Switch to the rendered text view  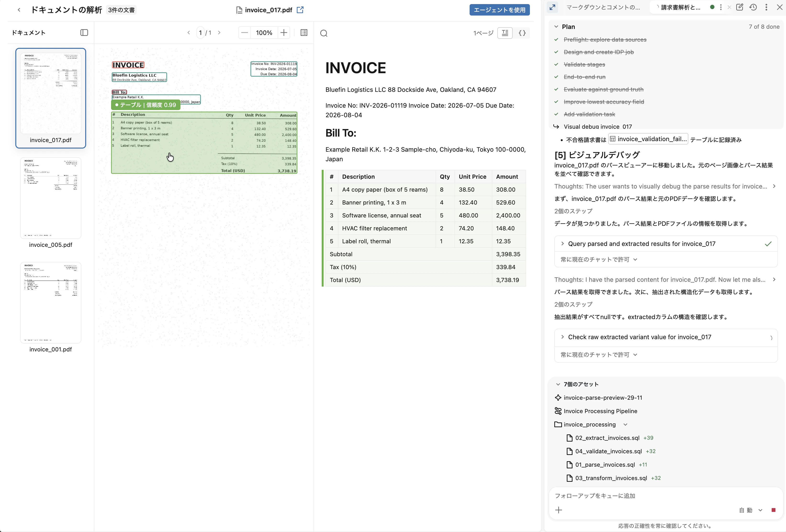pyautogui.click(x=505, y=33)
